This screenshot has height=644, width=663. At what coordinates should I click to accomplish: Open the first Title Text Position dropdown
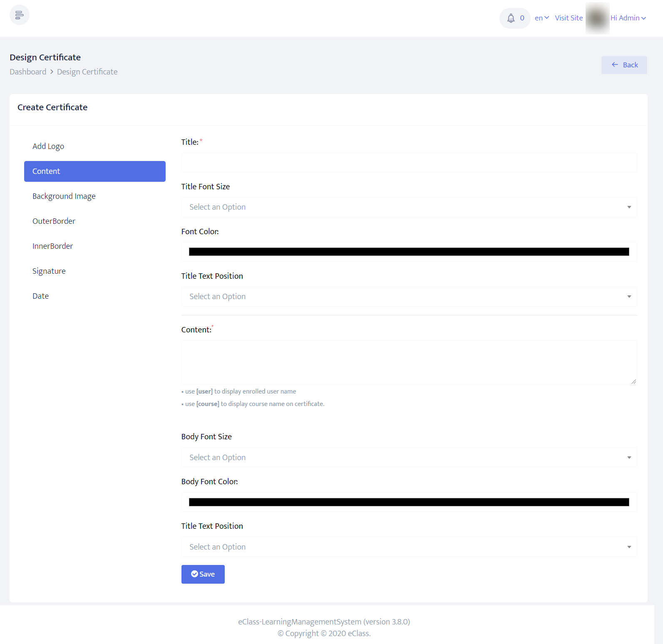[409, 297]
